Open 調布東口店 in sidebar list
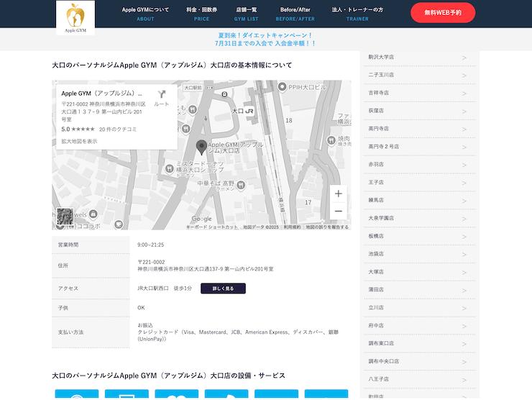Screen dimensions: 532x400 click(x=420, y=343)
